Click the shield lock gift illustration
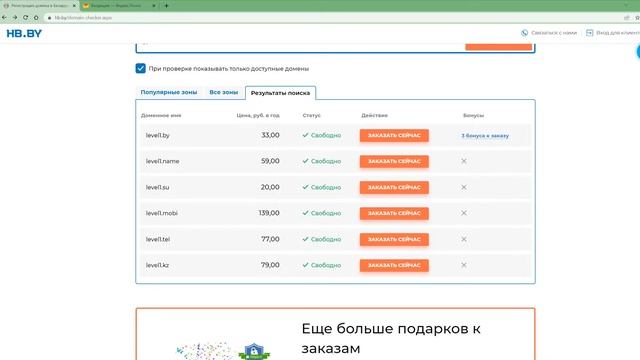The width and height of the screenshot is (640, 360). (254, 351)
